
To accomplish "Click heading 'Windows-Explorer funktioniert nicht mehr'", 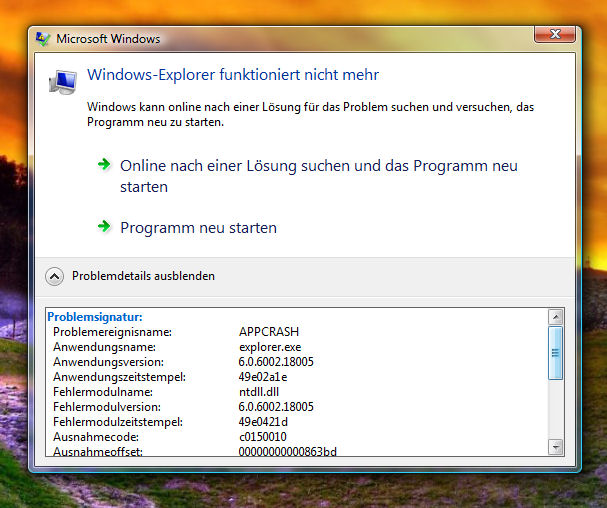I will tap(233, 75).
